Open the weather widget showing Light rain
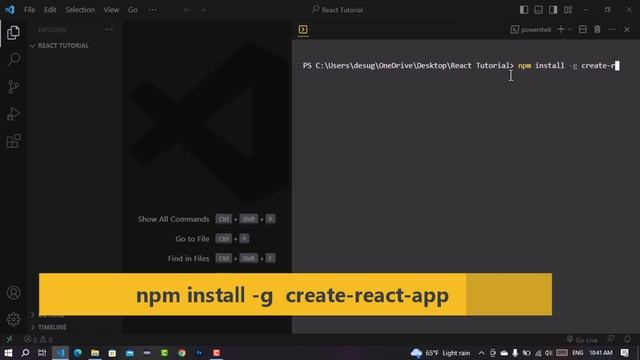Viewport: 640px width, 360px height. coord(441,353)
